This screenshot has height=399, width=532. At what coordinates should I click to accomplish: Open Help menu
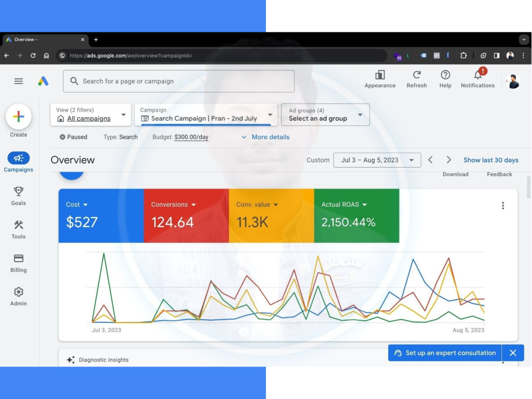tap(445, 79)
